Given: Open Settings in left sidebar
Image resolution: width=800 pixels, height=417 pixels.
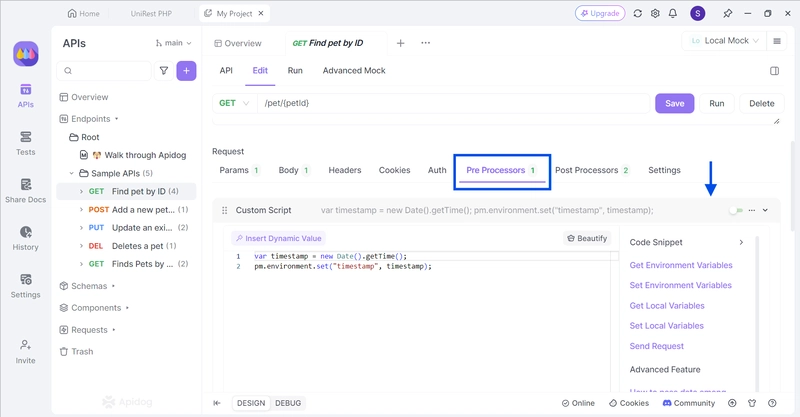Looking at the screenshot, I should tap(26, 286).
